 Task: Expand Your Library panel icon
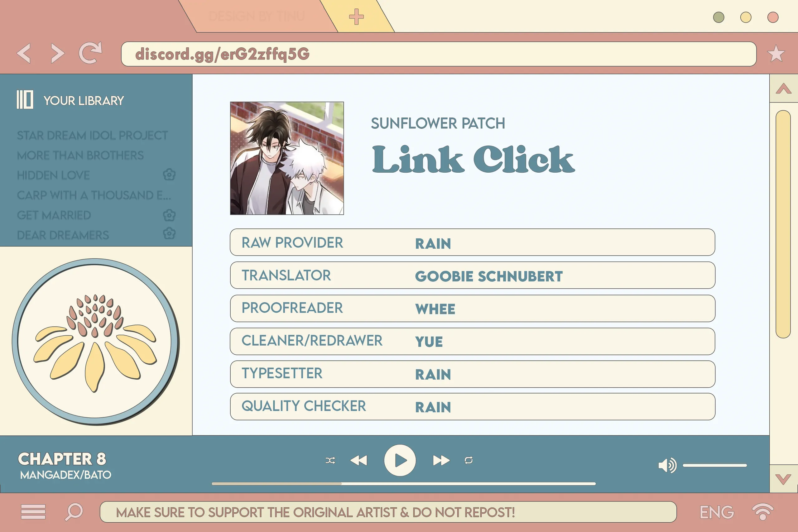[25, 100]
